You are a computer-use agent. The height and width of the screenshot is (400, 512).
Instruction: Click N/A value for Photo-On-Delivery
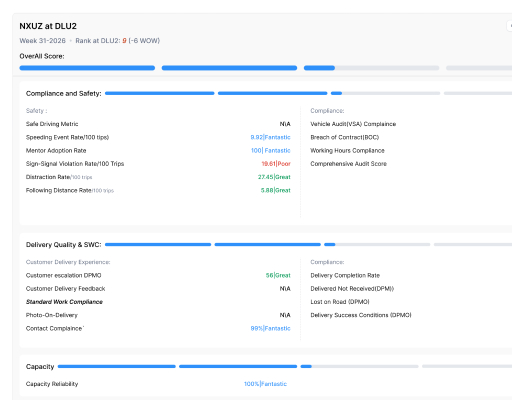[x=285, y=315]
